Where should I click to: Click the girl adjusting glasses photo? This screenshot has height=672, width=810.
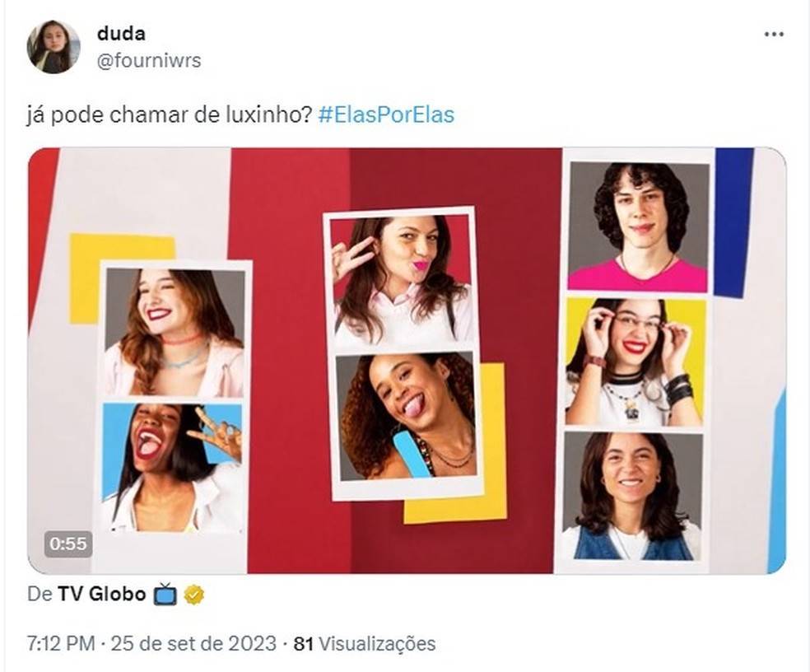pos(635,362)
